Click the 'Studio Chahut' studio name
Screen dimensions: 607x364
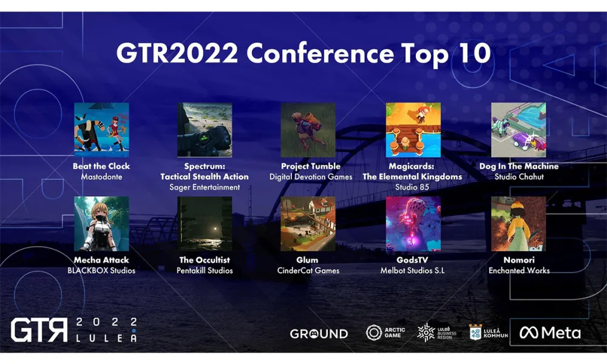coord(519,177)
